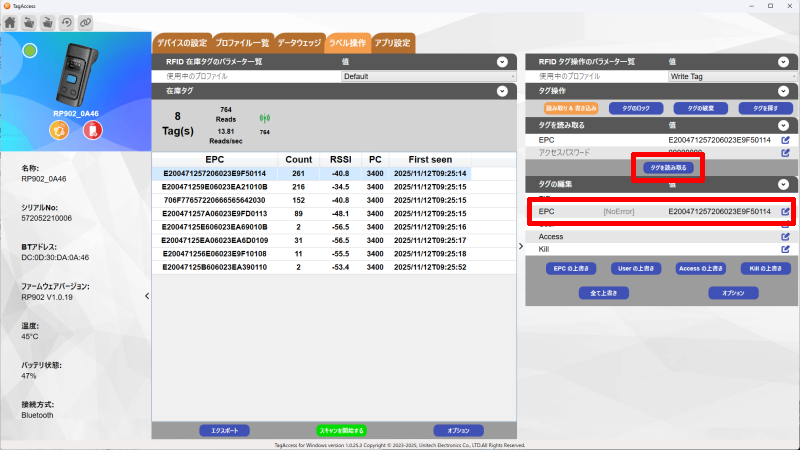This screenshot has width=800, height=450.
Task: Click edit icon beside the Access row
Action: 785,236
